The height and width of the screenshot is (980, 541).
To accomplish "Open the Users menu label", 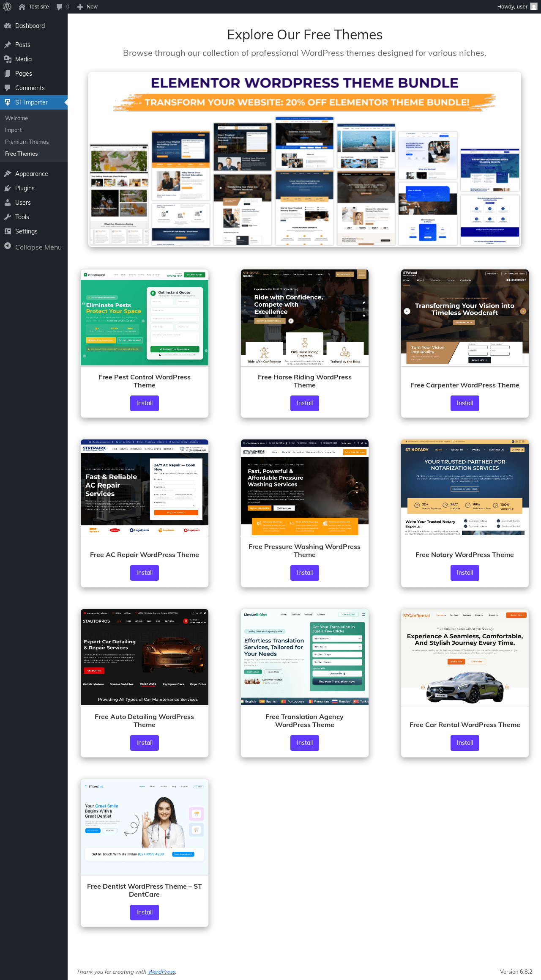I will [x=23, y=203].
